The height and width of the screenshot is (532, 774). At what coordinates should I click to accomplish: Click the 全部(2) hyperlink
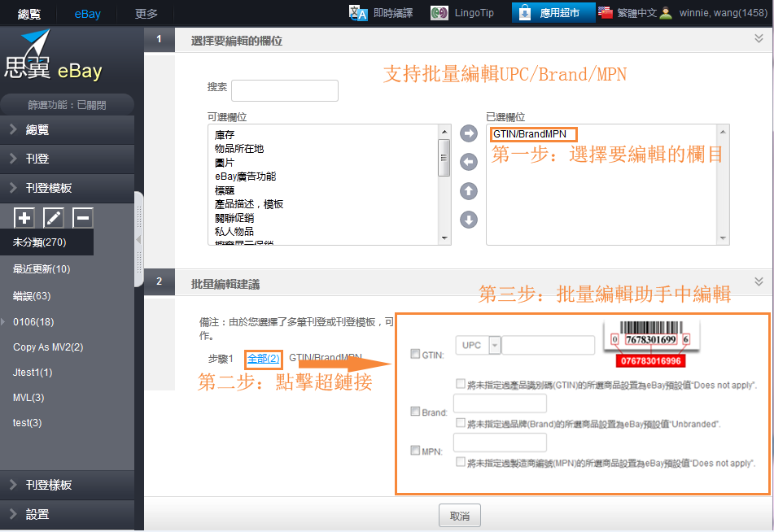pos(263,358)
